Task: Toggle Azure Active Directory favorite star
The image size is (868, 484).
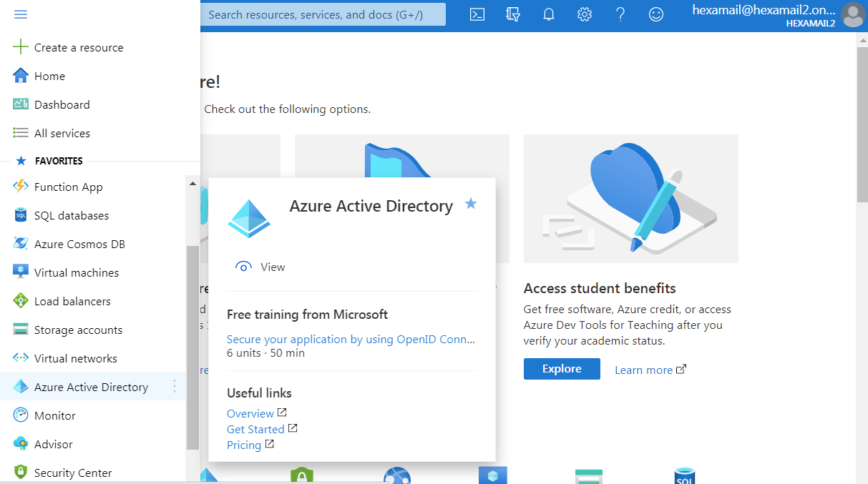Action: pyautogui.click(x=470, y=204)
